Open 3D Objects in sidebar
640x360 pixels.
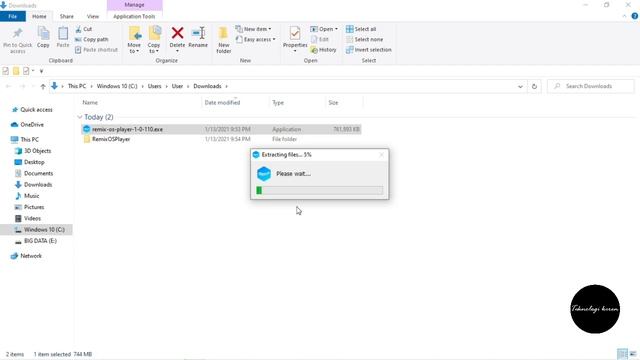[33, 151]
